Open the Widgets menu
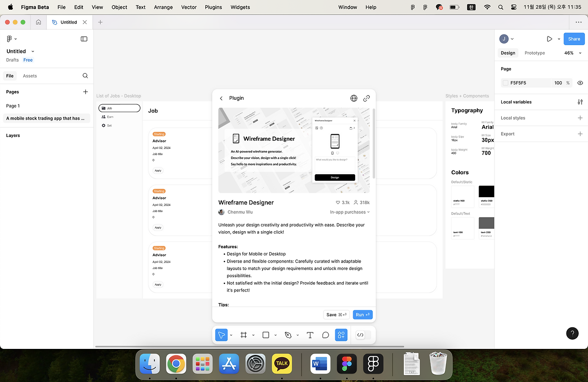This screenshot has height=382, width=588. (x=240, y=7)
